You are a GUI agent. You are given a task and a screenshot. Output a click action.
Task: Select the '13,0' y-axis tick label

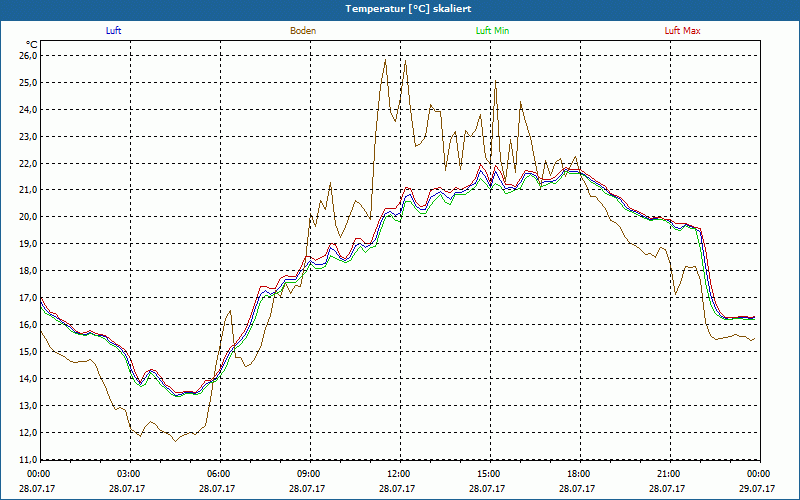point(29,406)
